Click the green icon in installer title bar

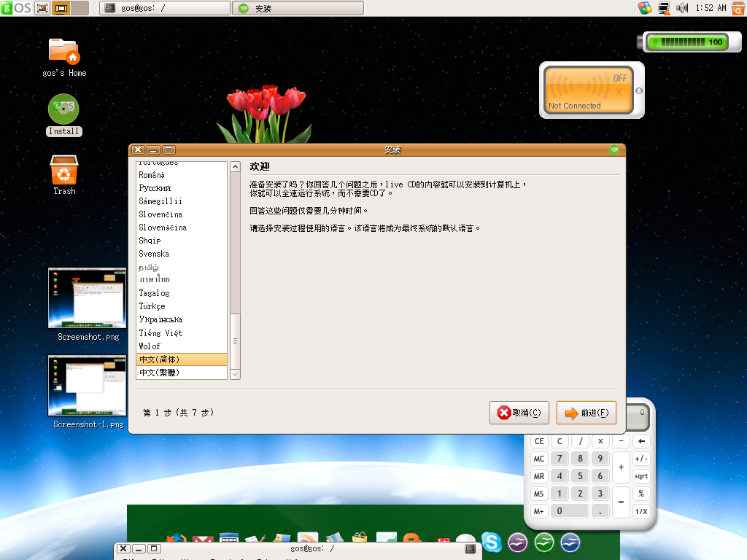(614, 150)
